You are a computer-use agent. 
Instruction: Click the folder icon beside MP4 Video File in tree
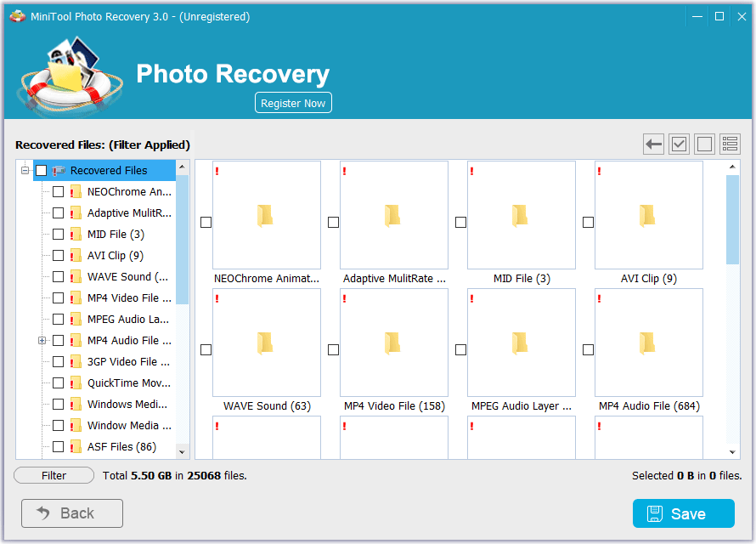click(x=76, y=298)
